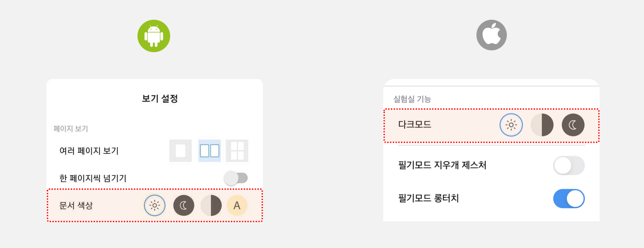Click the green Android logo icon
The width and height of the screenshot is (644, 248).
pyautogui.click(x=154, y=36)
